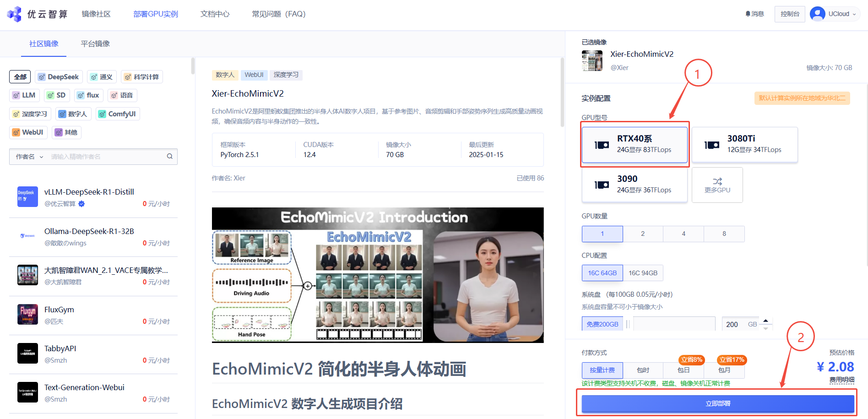The width and height of the screenshot is (868, 419).
Task: Select 包日 payment method
Action: pos(684,370)
